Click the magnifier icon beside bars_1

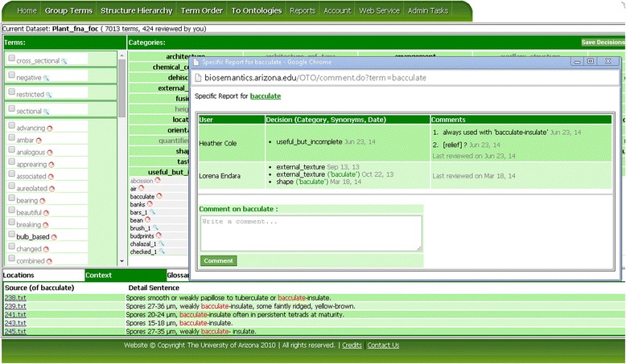coord(152,212)
